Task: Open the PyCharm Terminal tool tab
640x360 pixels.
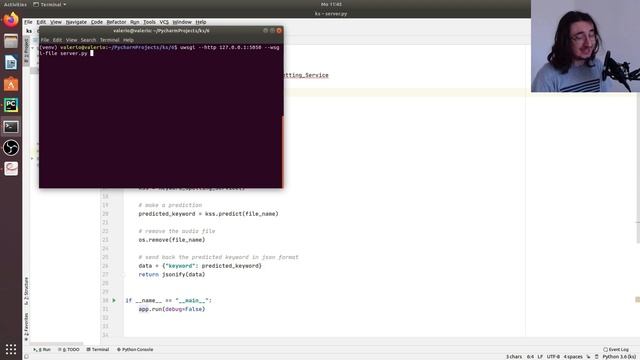Action: pyautogui.click(x=98, y=349)
